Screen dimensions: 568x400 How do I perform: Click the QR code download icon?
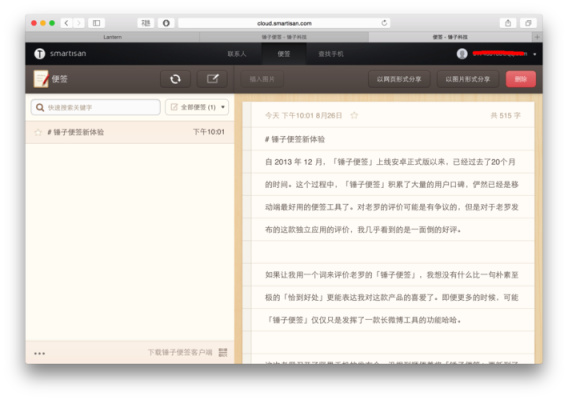[x=223, y=352]
